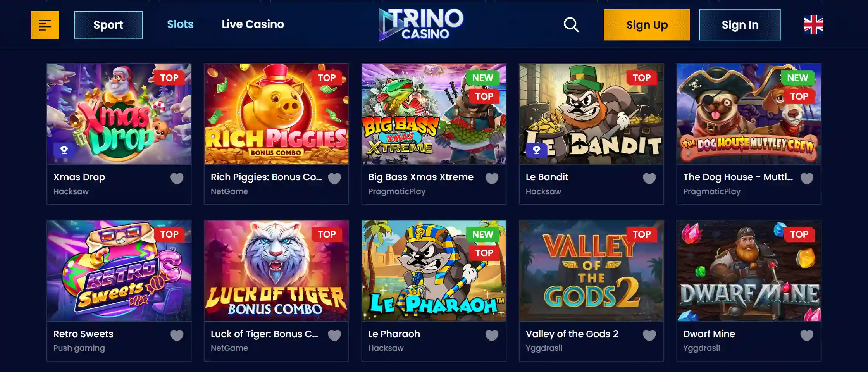Add Le Pharaoh to favorites
The image size is (868, 372).
pyautogui.click(x=492, y=335)
